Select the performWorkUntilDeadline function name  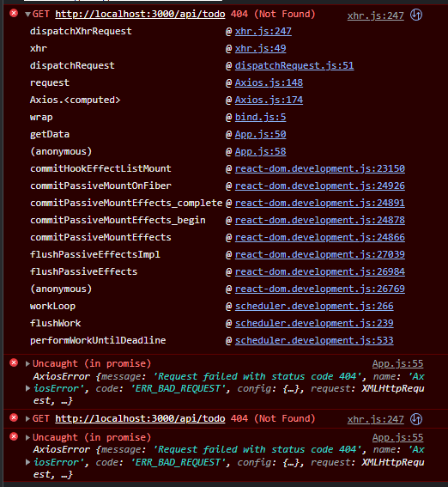98,340
